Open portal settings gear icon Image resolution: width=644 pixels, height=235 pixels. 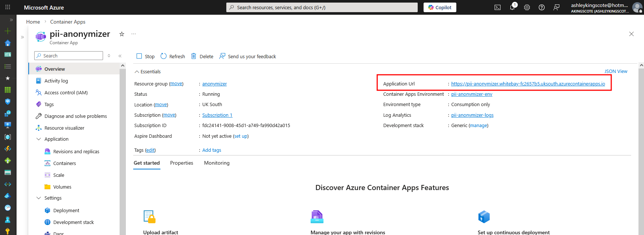[x=527, y=7]
